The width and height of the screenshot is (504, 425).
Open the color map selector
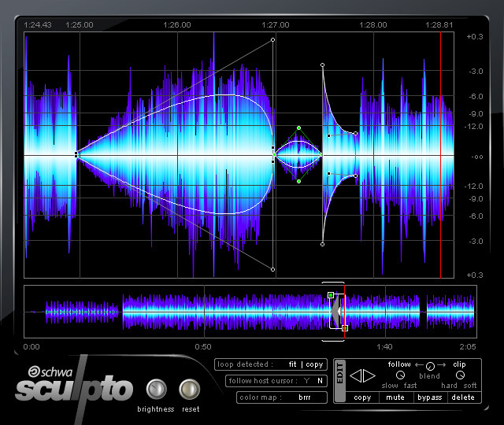point(304,397)
